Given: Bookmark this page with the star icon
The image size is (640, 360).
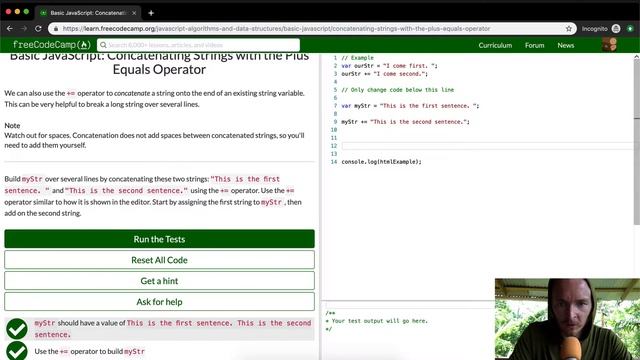Looking at the screenshot, I should coord(569,29).
